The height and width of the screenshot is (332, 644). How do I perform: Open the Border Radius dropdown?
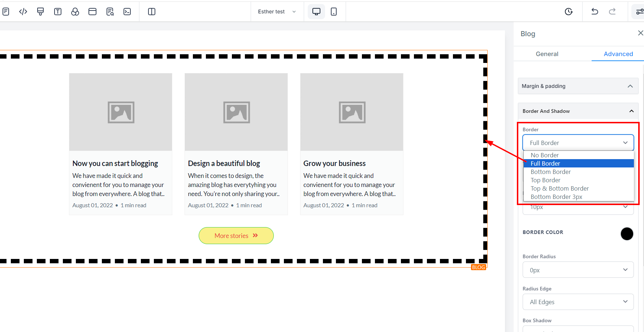(578, 270)
